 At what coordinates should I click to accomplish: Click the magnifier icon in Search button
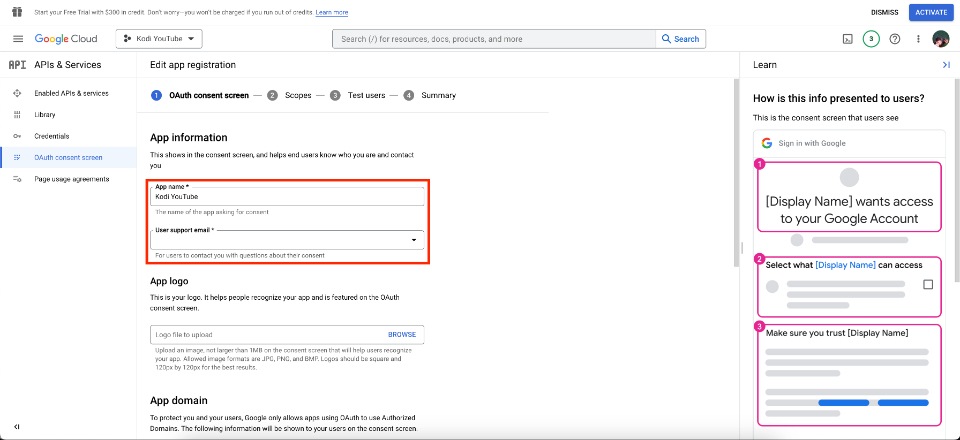(666, 39)
